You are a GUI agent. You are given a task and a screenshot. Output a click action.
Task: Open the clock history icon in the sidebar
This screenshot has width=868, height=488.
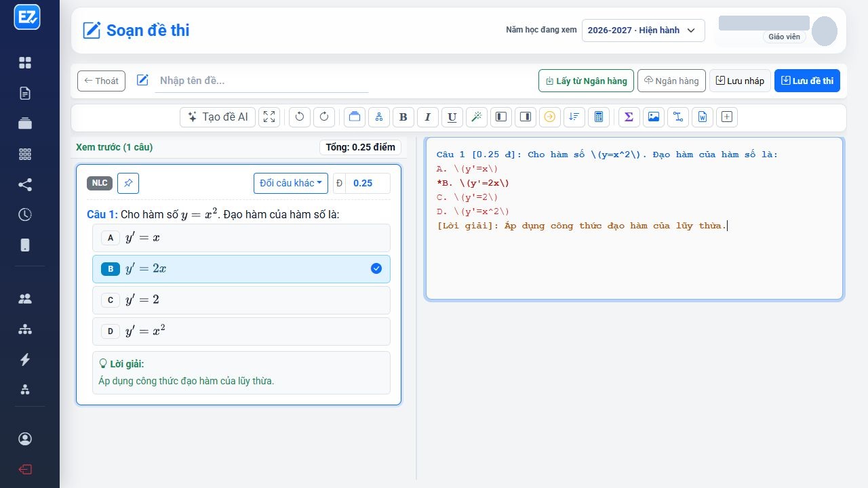click(x=25, y=215)
